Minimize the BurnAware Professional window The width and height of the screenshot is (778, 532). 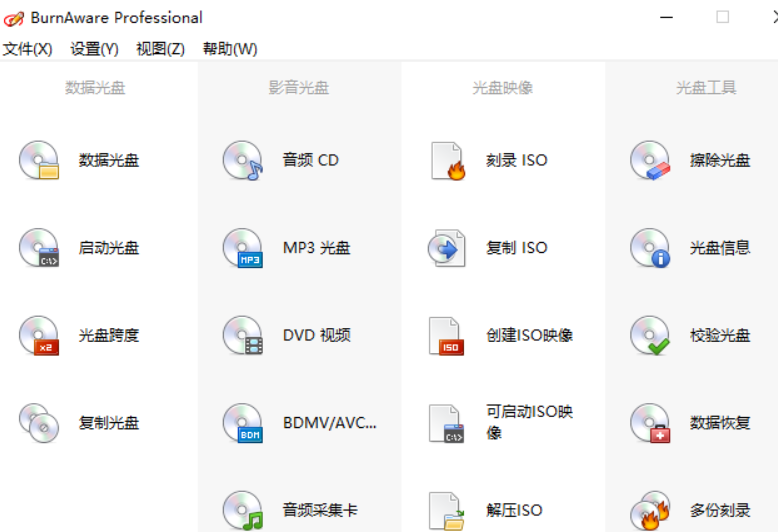click(x=666, y=17)
